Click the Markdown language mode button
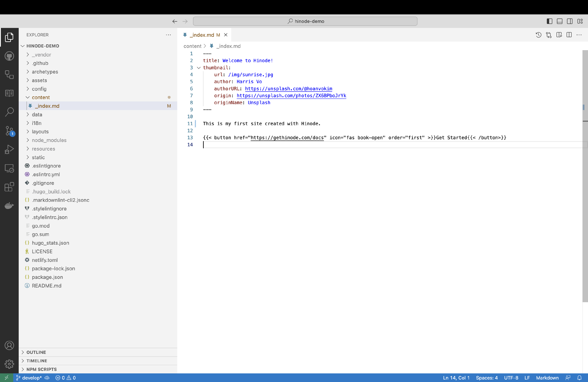Screen dimensions: 588x382 (x=547, y=378)
